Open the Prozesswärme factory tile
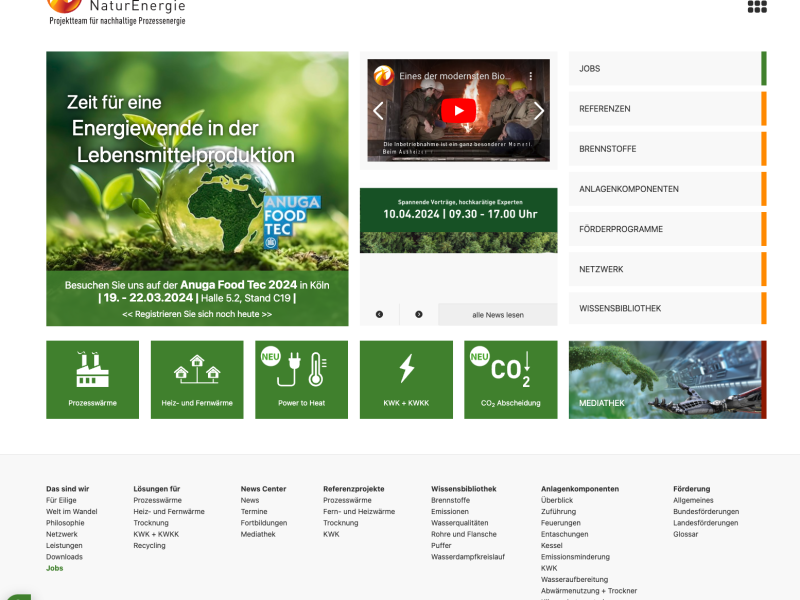800x600 pixels. (x=92, y=380)
